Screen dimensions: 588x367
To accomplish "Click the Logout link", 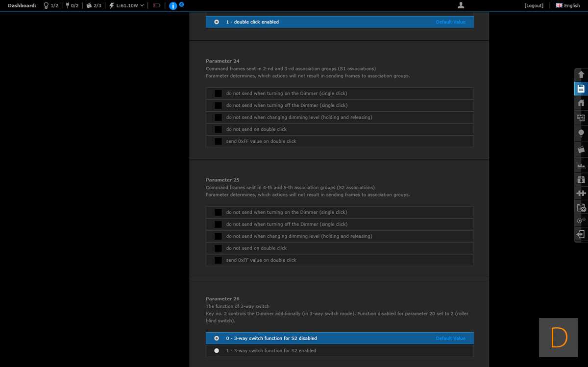I will point(534,6).
